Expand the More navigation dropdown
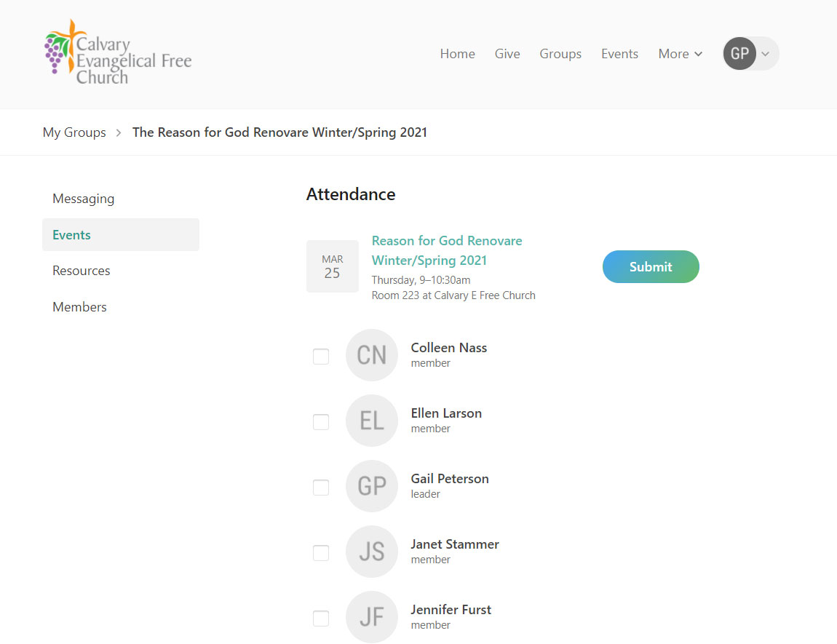 680,54
